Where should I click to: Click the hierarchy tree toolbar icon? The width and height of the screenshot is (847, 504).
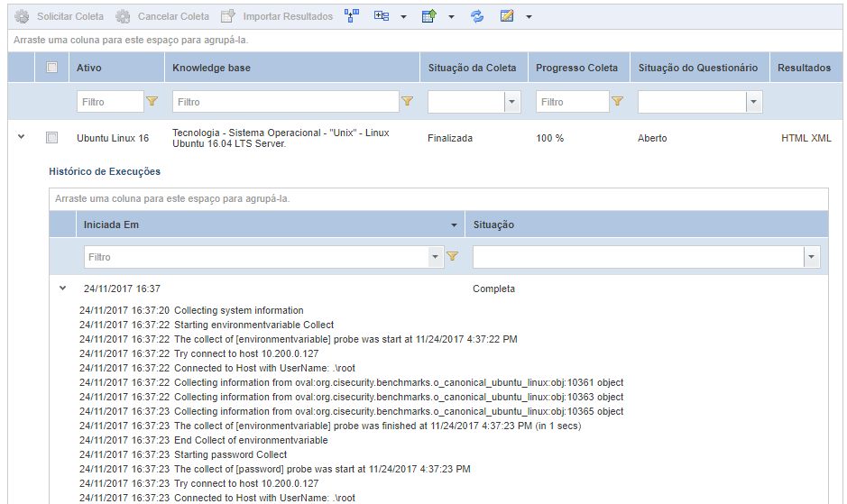click(x=352, y=16)
